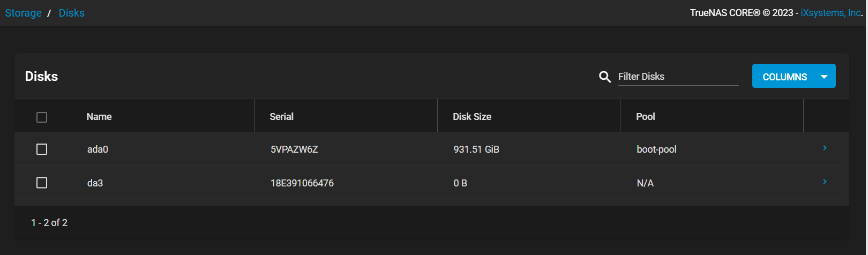Check the ada0 disk checkbox
The height and width of the screenshot is (255, 868).
coord(42,149)
